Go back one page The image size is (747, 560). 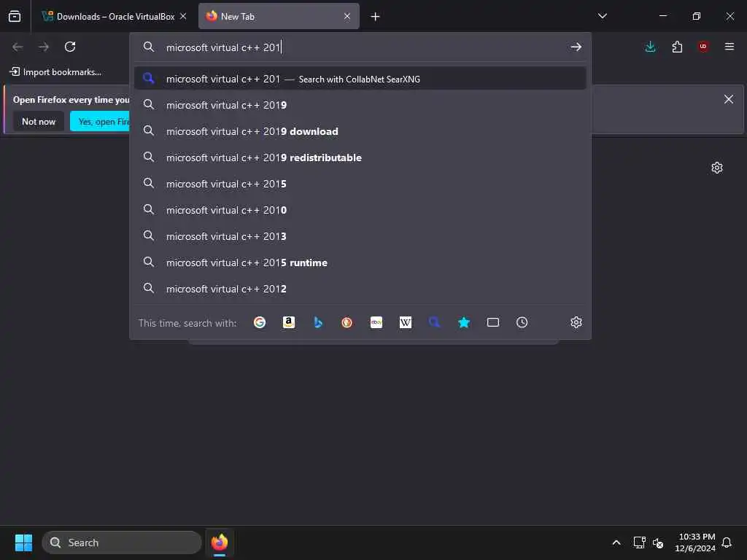pos(18,47)
